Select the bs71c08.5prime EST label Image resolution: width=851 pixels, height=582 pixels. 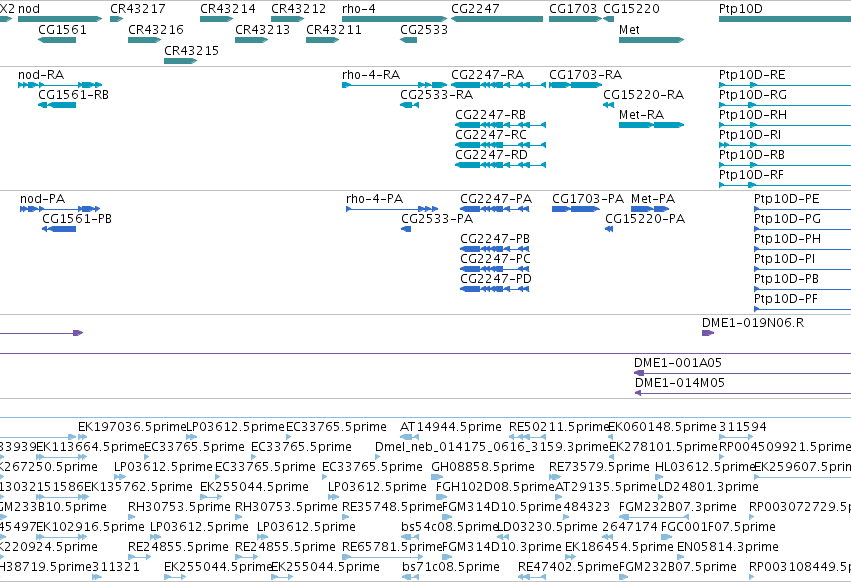[x=451, y=567]
